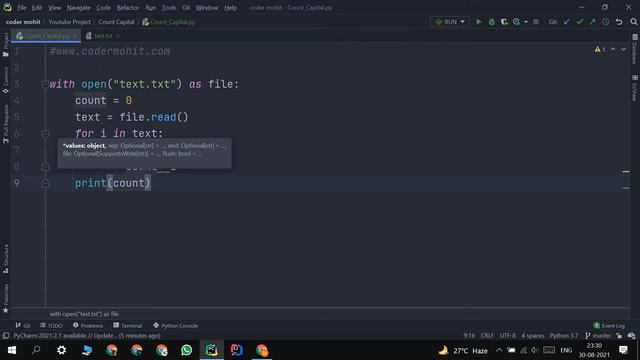Go to line via 9:16 position indicator
The width and height of the screenshot is (640, 360).
click(x=469, y=336)
